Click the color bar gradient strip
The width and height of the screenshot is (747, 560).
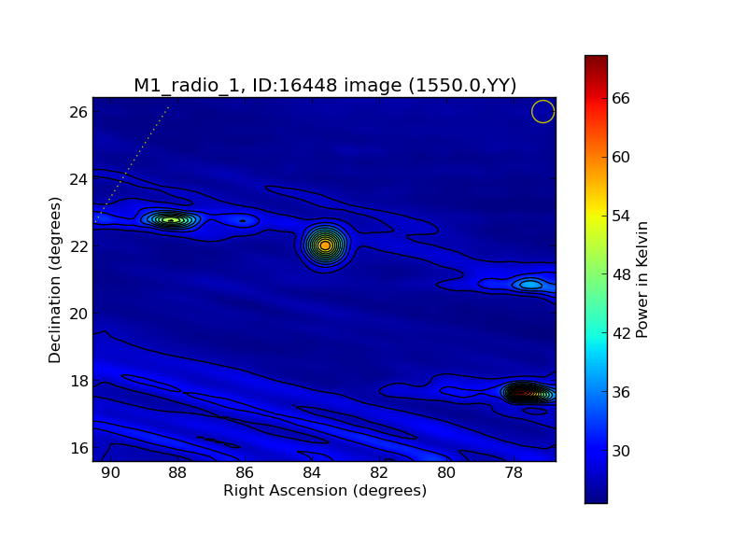(x=596, y=279)
